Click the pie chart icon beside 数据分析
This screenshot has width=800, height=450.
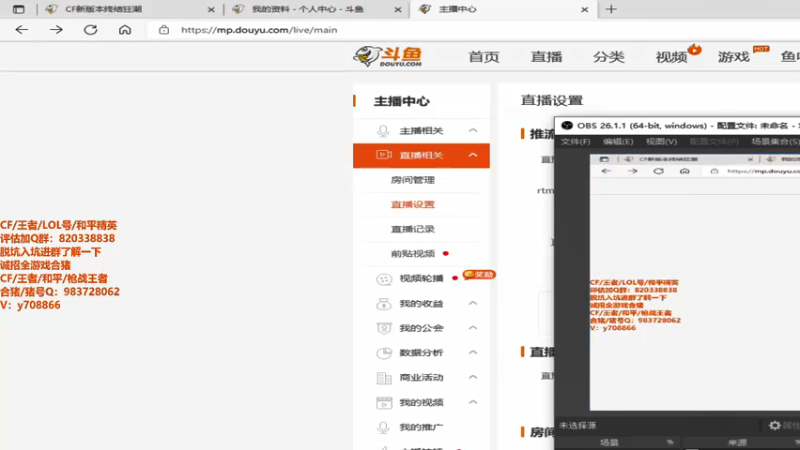(x=384, y=353)
